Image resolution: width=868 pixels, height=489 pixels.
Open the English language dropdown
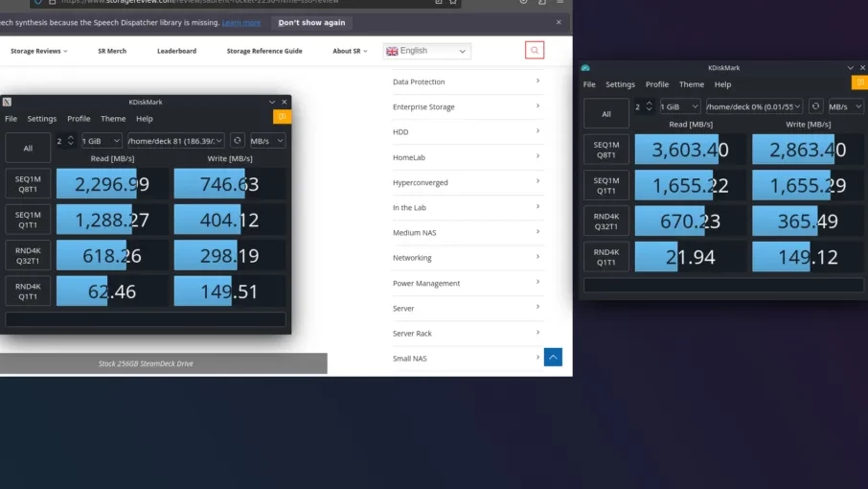[426, 51]
